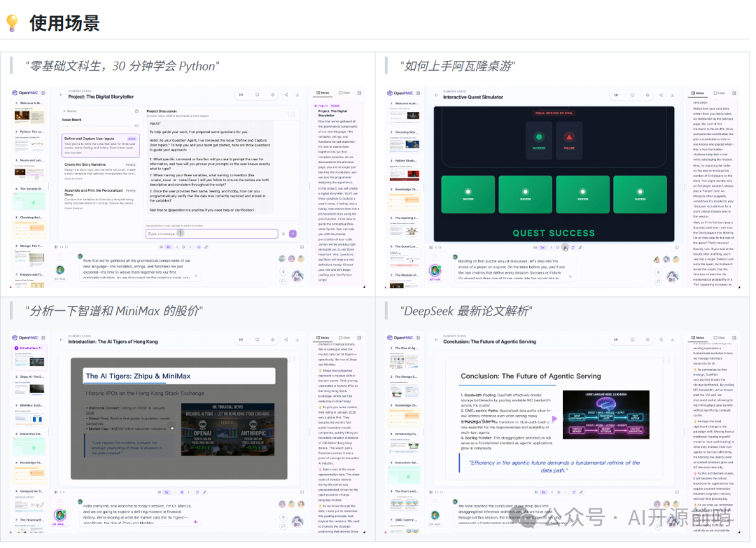Collapse slide sidebar next to Digital Storyteller logo
Screen dimensions: 756x548
pos(43,93)
